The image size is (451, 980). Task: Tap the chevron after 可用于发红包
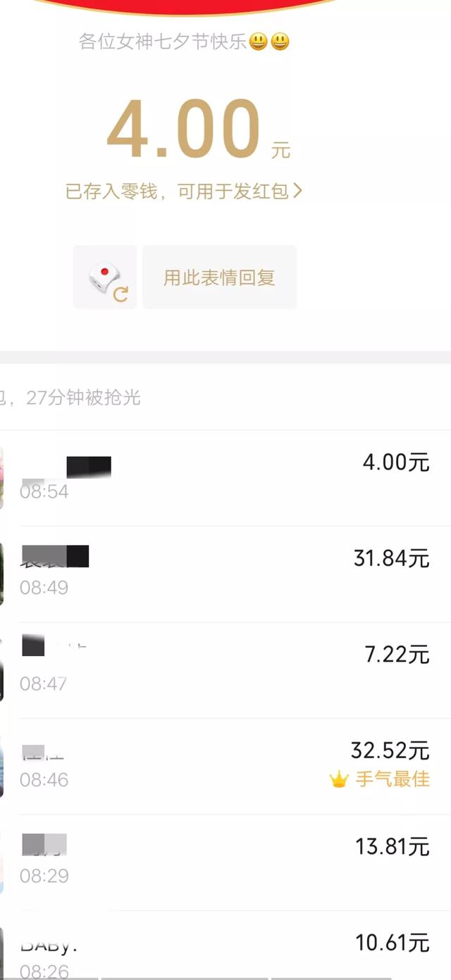click(x=297, y=191)
